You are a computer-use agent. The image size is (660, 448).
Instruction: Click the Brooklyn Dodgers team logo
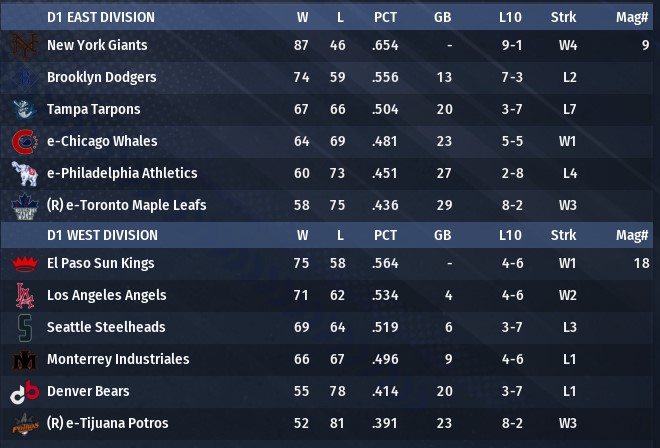coord(23,78)
